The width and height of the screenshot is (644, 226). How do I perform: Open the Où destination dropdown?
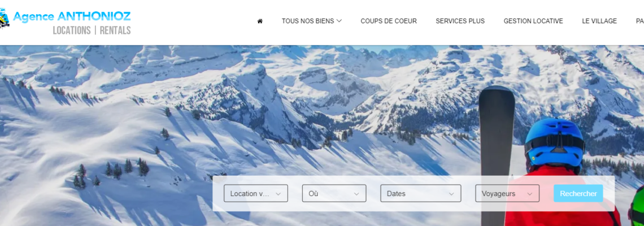[334, 193]
